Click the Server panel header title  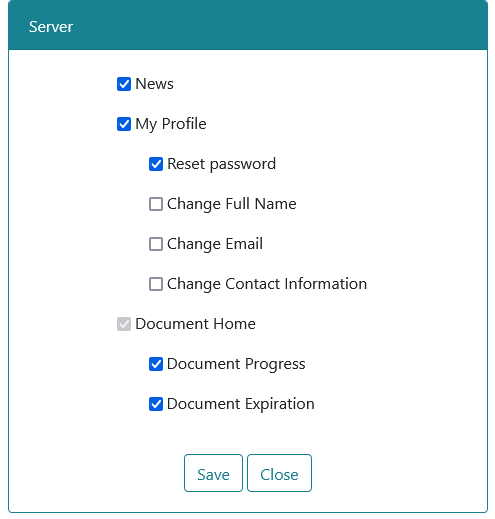point(51,27)
